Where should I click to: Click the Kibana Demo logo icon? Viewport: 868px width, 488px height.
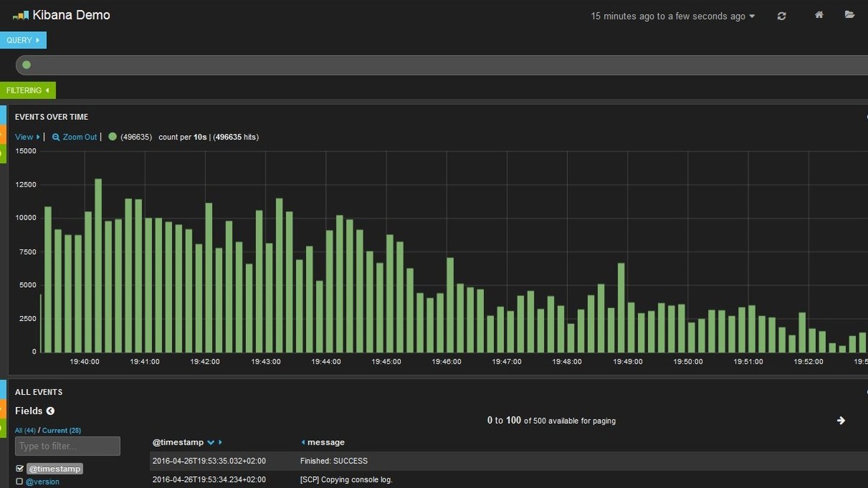click(x=20, y=15)
